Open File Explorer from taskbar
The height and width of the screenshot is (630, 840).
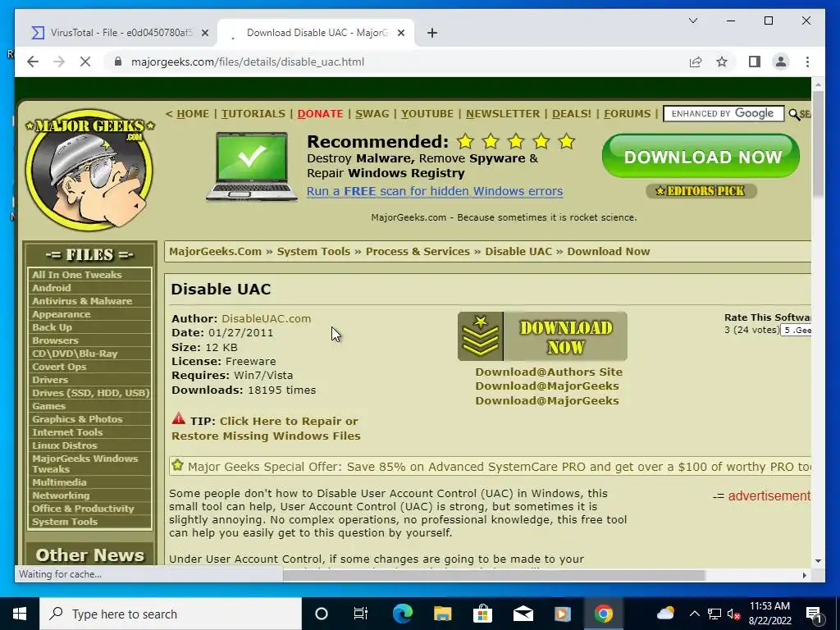pyautogui.click(x=442, y=614)
